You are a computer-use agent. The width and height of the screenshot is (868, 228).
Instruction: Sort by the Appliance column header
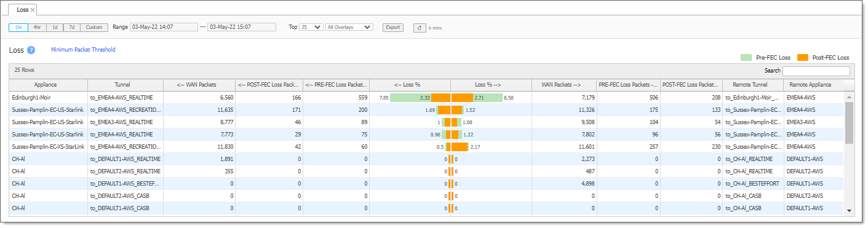pyautogui.click(x=49, y=85)
